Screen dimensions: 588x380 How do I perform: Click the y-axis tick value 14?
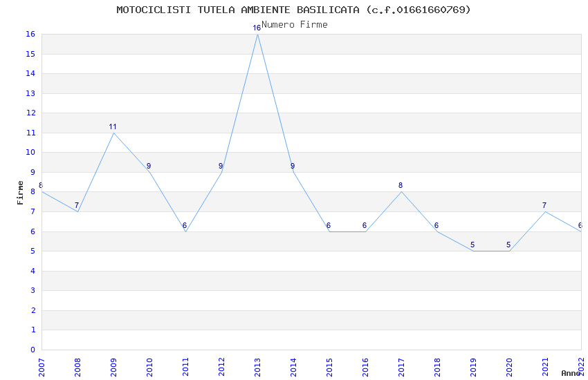pos(30,74)
